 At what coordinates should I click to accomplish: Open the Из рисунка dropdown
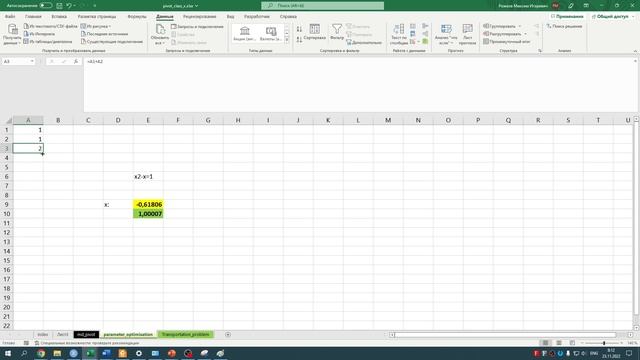click(x=96, y=26)
